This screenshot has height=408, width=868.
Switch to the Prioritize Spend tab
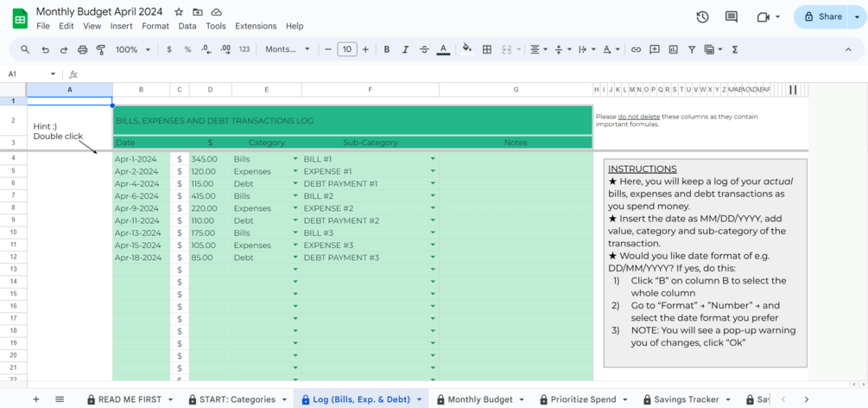click(x=584, y=399)
